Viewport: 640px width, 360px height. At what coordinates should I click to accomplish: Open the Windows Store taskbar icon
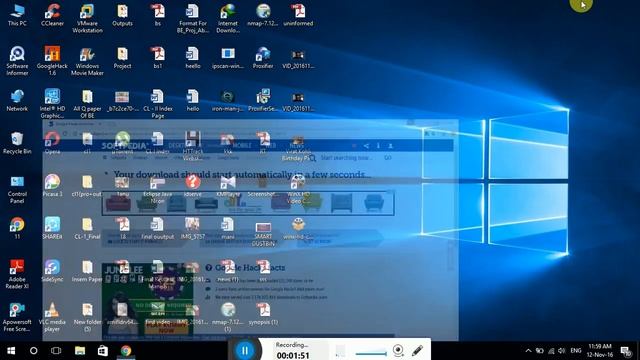tap(102, 351)
